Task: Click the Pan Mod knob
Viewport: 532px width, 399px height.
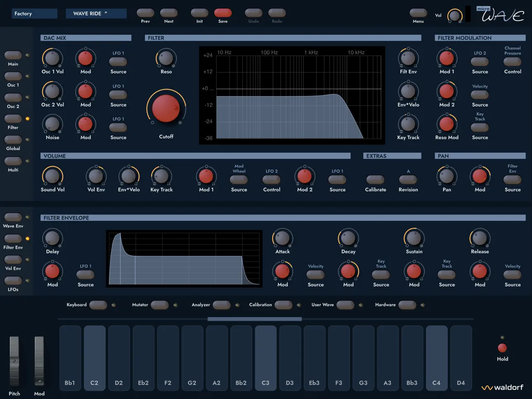Action: (480, 176)
